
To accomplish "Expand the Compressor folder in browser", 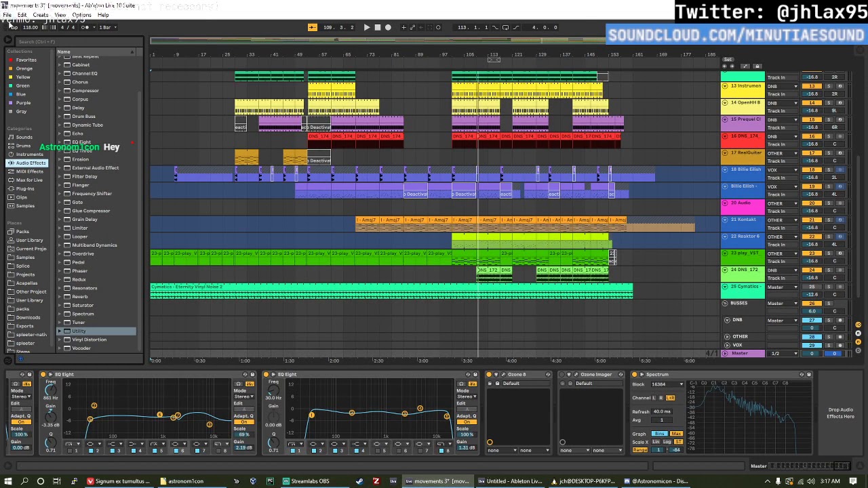I will point(59,90).
